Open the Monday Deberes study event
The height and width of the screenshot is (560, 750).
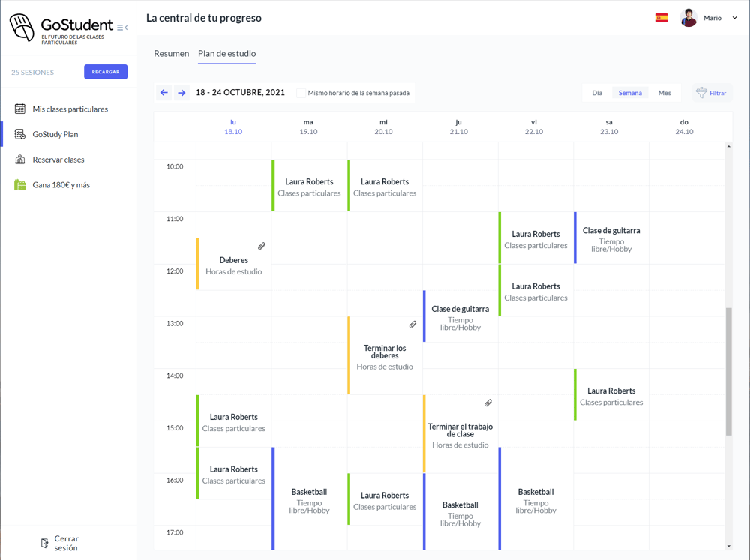click(234, 264)
